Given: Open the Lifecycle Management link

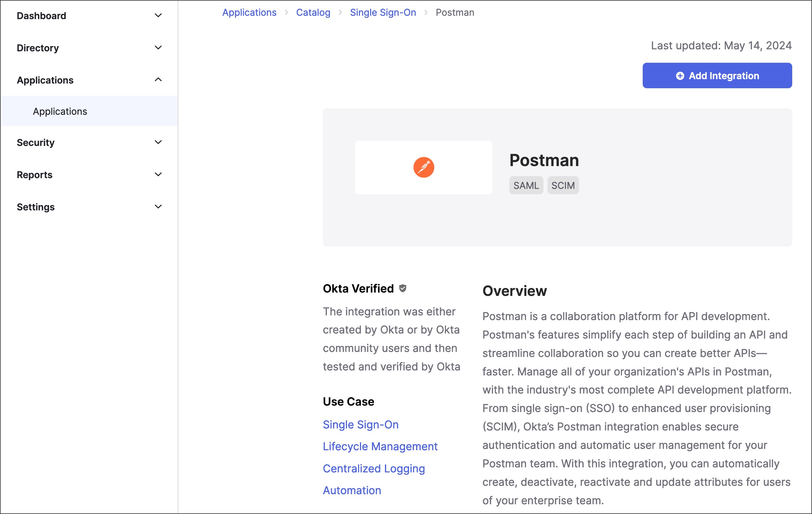Looking at the screenshot, I should [x=380, y=447].
